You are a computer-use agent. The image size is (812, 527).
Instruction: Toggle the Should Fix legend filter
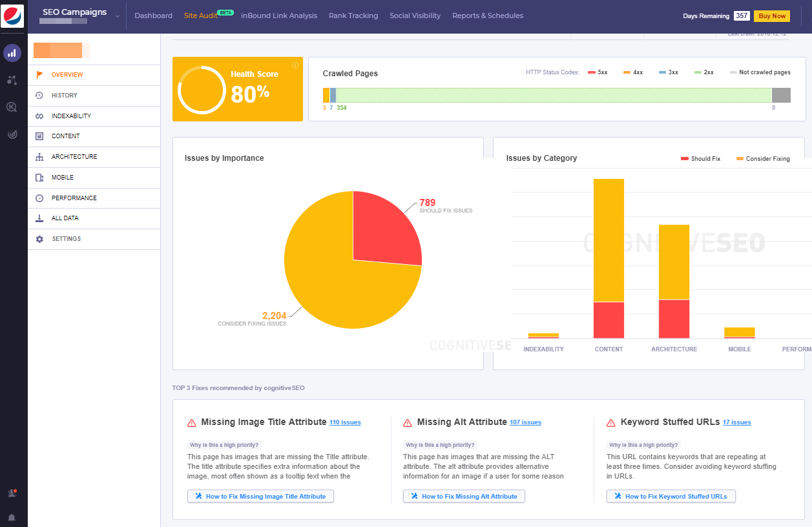coord(700,158)
